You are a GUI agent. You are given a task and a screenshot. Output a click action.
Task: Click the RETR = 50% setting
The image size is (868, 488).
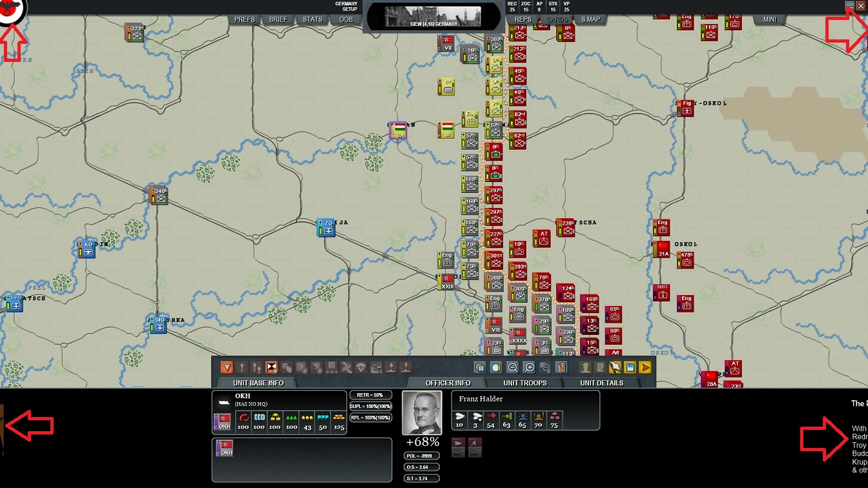[371, 395]
